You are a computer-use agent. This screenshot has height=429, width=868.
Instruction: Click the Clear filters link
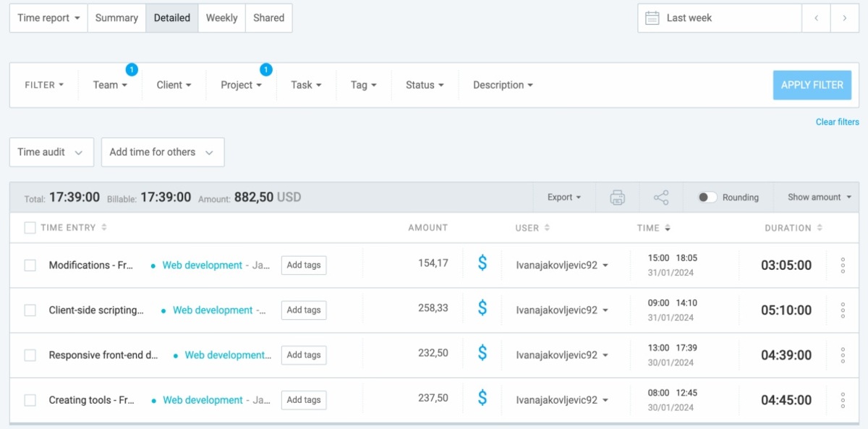837,122
